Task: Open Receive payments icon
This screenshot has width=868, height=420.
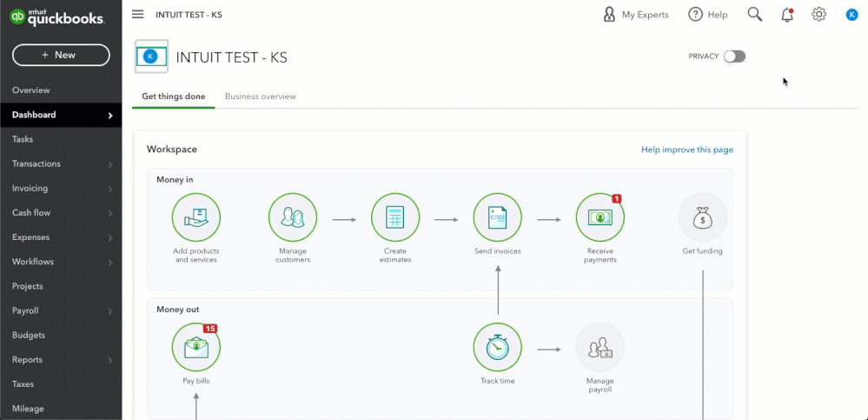Action: click(x=600, y=217)
